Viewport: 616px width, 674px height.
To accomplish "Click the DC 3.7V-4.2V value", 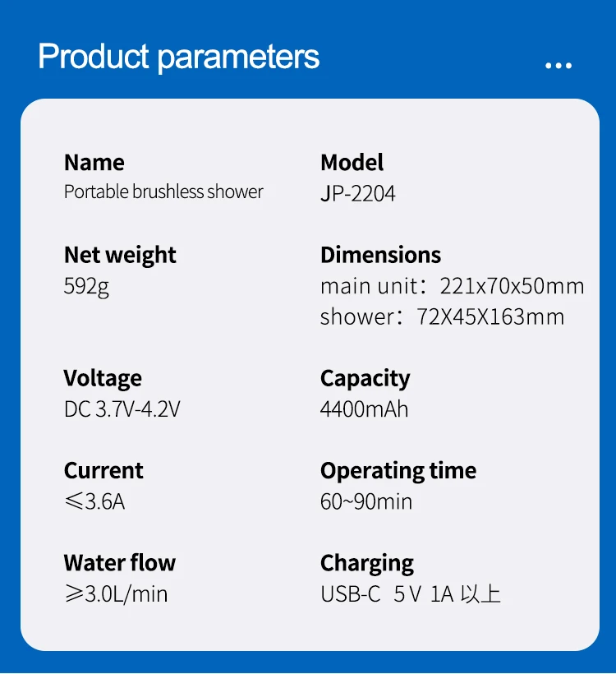I will coord(122,409).
